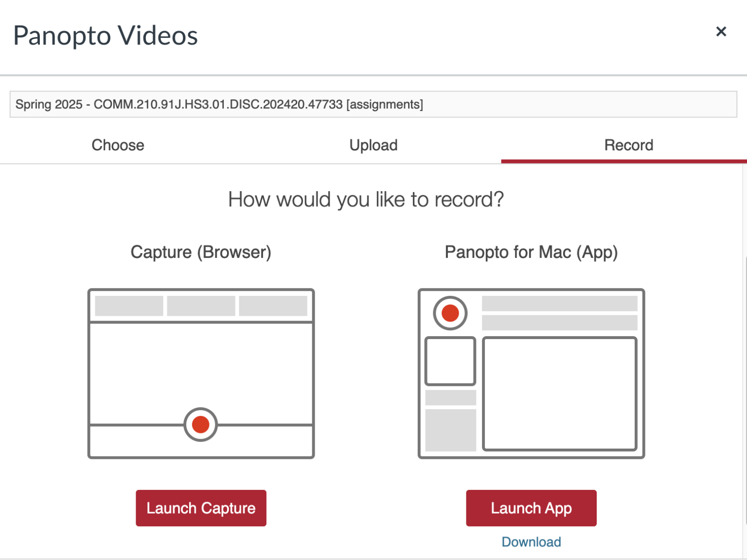The image size is (747, 560).
Task: Open the Upload tab
Action: [373, 145]
